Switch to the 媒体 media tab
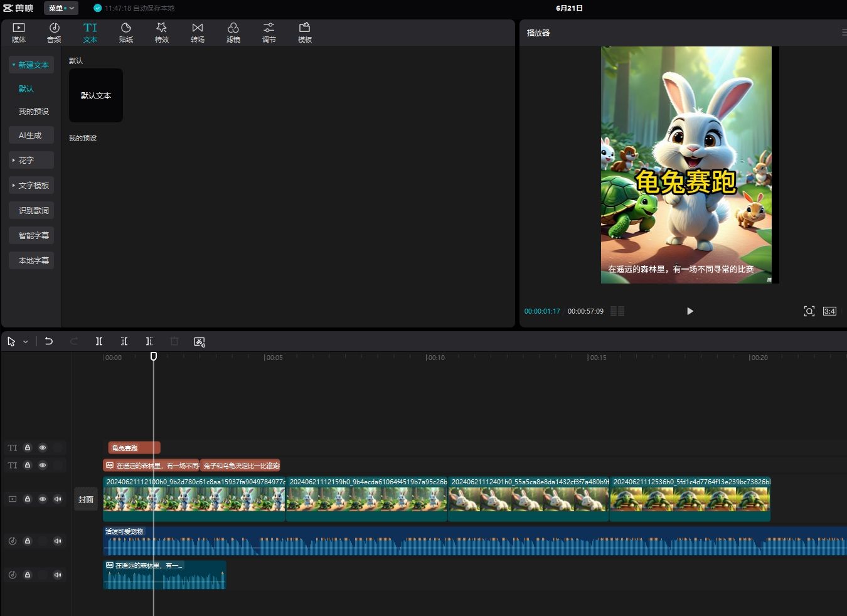The height and width of the screenshot is (616, 847). pyautogui.click(x=19, y=33)
